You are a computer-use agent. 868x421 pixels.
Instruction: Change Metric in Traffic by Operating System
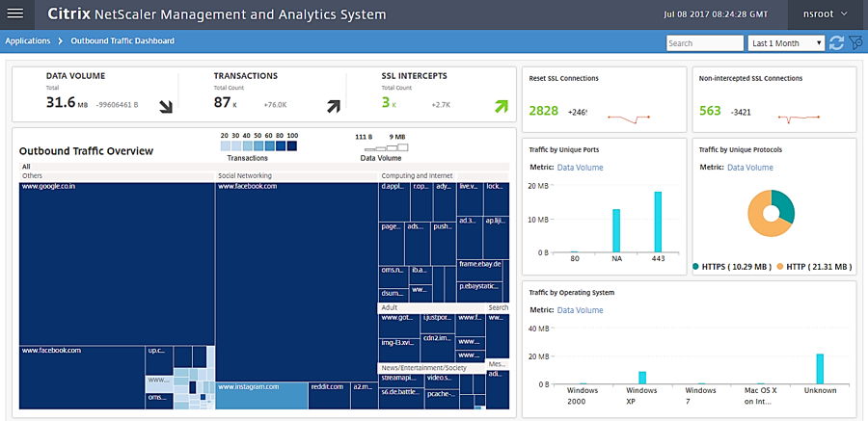580,310
